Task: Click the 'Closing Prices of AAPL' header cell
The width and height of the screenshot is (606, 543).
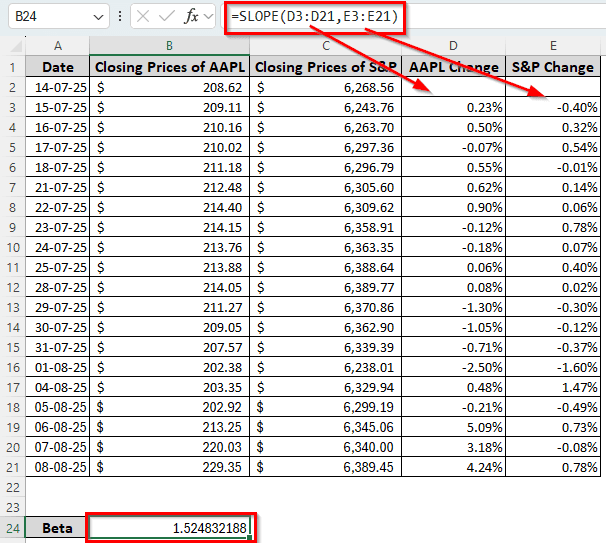Action: click(169, 67)
